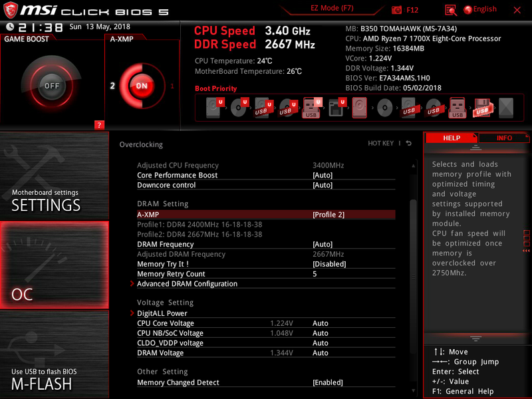
Task: Select the USB floppy boot device icon
Action: point(482,108)
